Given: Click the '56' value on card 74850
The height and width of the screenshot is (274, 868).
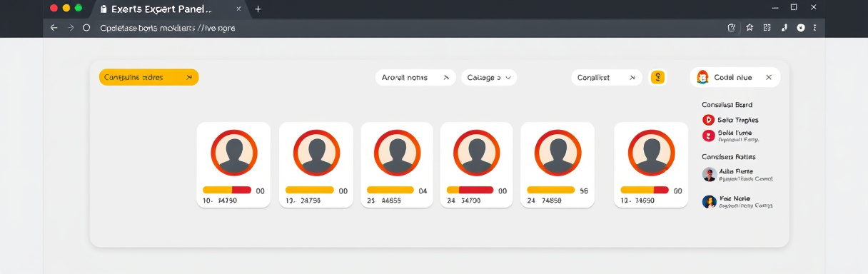Looking at the screenshot, I should tap(584, 191).
